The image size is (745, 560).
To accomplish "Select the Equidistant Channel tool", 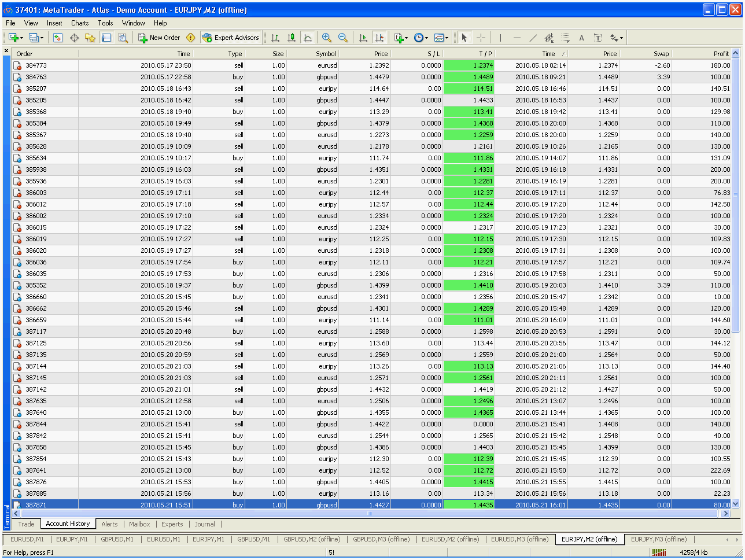I will 549,38.
